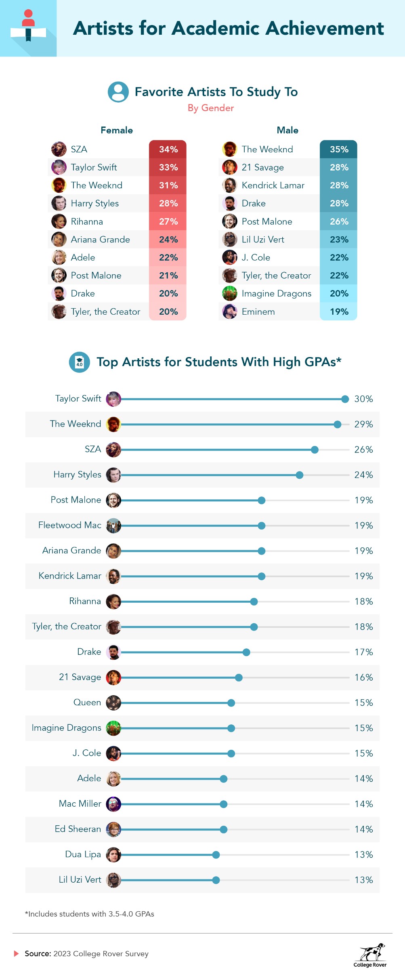The image size is (405, 980).
Task: Click the Imagine Dragons avatar in the Male list
Action: (230, 293)
